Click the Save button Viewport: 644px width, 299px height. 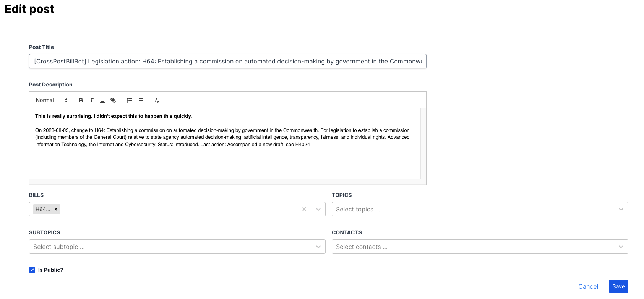coord(618,286)
